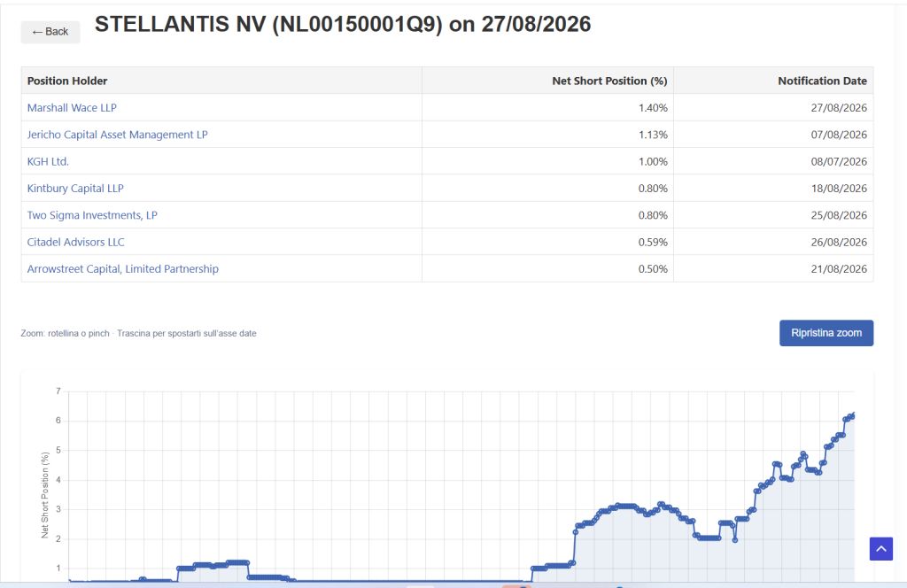Select notification date 18/08/2026
907x588 pixels.
(839, 189)
